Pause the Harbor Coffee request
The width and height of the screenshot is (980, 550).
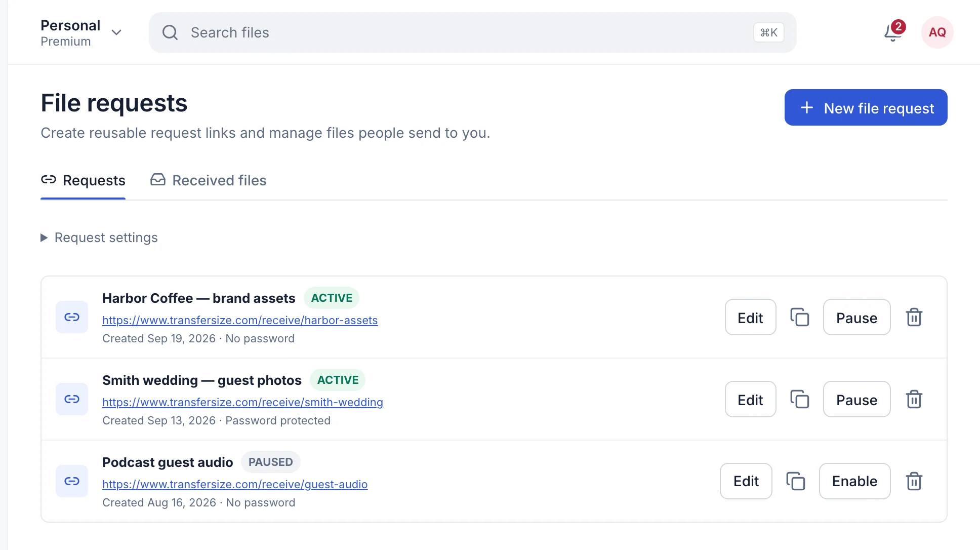tap(856, 317)
